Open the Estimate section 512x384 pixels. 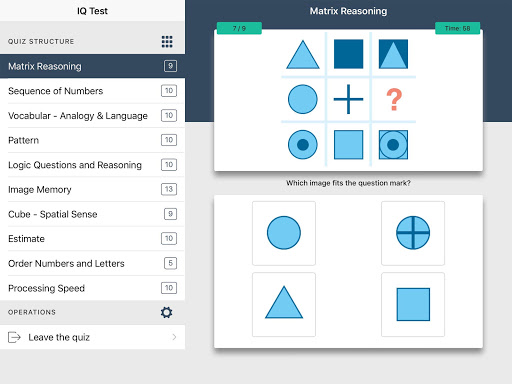point(92,239)
